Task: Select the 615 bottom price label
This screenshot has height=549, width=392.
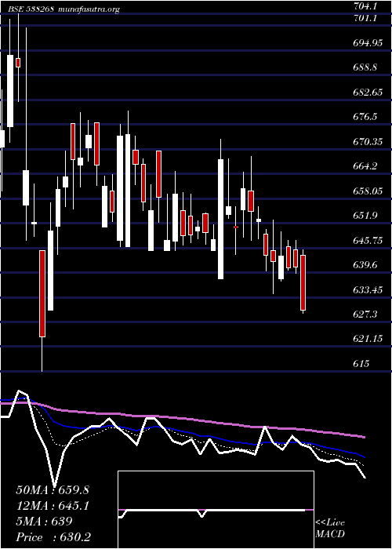Action: pos(361,363)
